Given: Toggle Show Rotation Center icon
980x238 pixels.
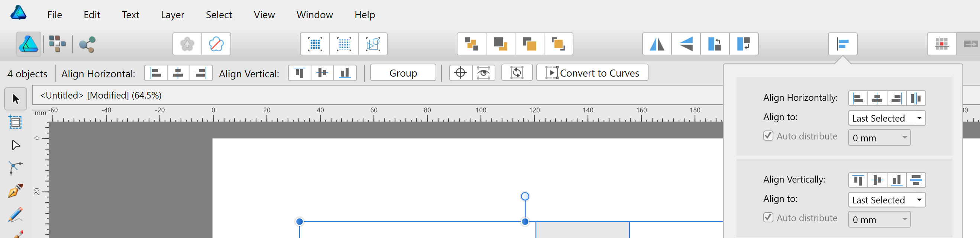Looking at the screenshot, I should pyautogui.click(x=460, y=73).
